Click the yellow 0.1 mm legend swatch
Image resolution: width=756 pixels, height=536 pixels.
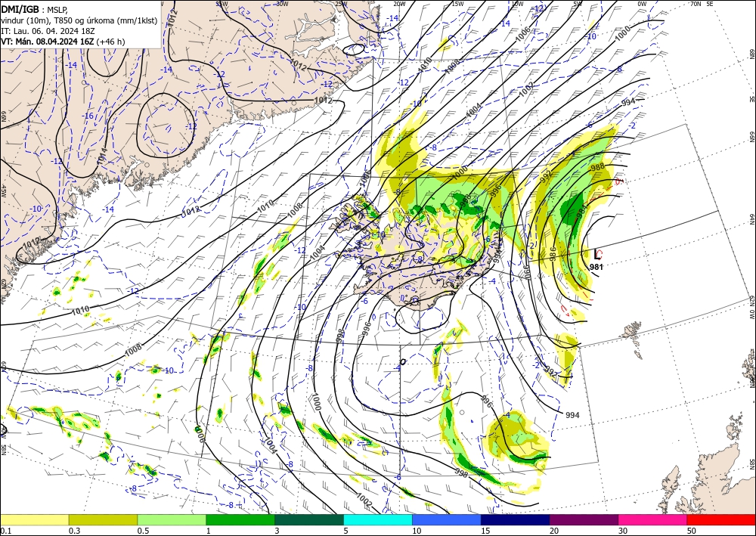click(34, 519)
